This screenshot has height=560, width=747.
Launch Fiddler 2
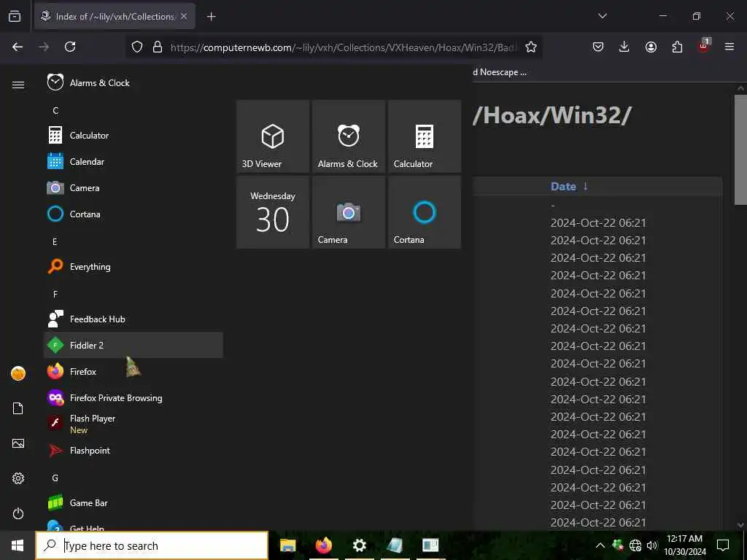pyautogui.click(x=133, y=345)
